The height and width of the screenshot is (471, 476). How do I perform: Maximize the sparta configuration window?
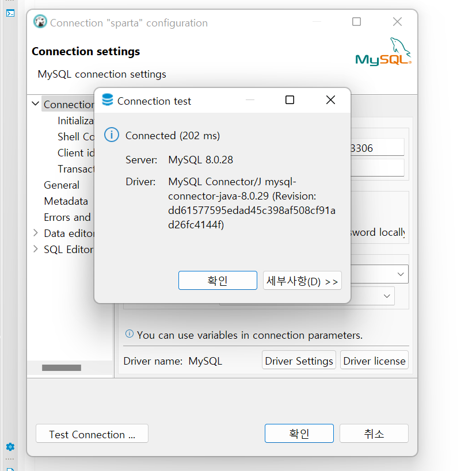click(356, 22)
